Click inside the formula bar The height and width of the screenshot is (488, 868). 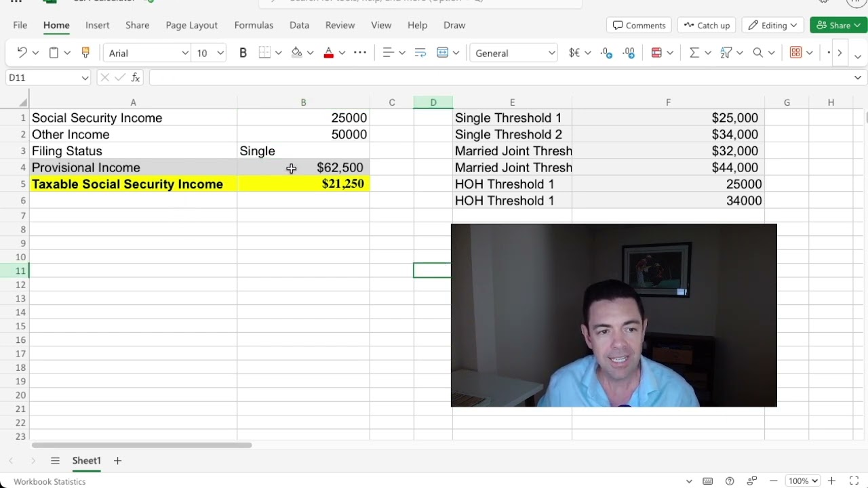(500, 78)
